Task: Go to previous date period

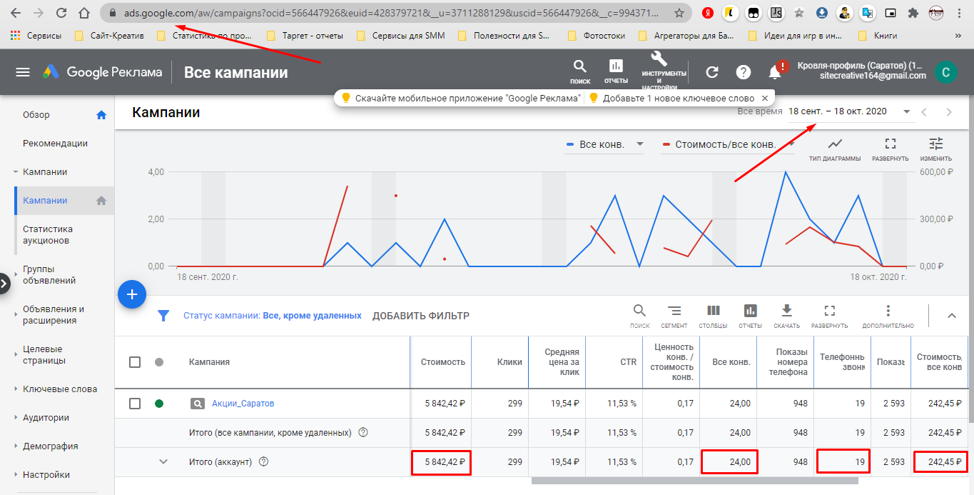Action: point(924,112)
